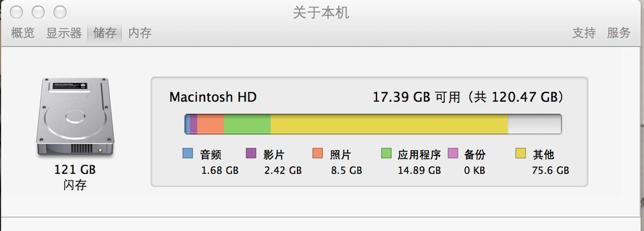Viewport: 644px width, 231px height.
Task: Select the 储存 tab
Action: (105, 33)
